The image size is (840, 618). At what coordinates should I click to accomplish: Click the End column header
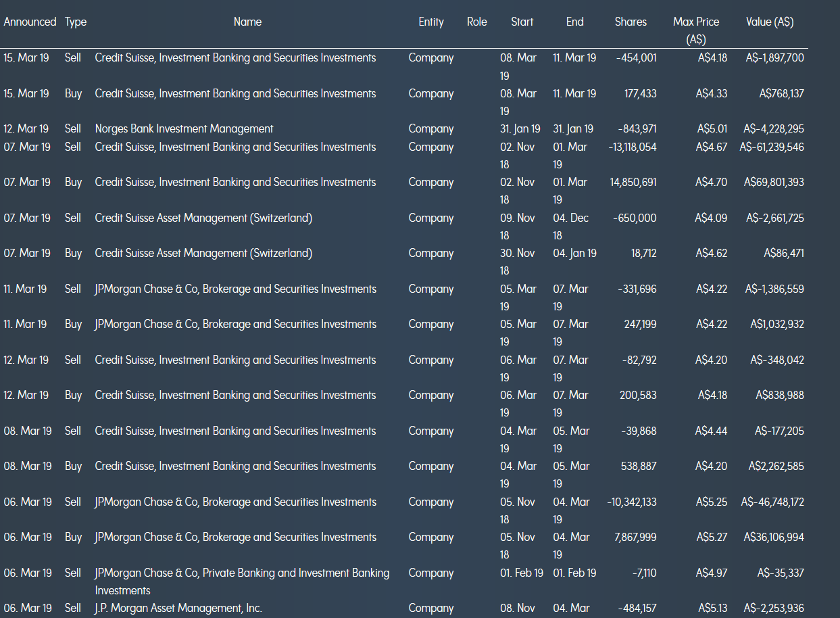tap(575, 22)
